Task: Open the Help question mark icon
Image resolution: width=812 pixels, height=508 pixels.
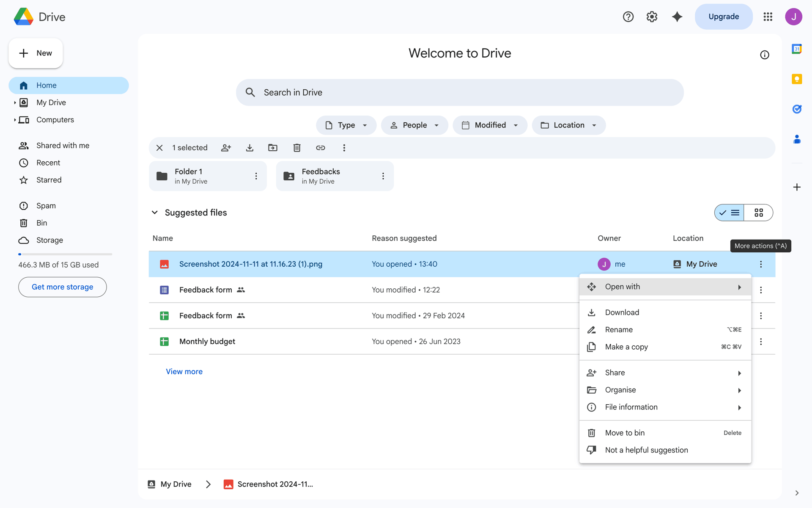Action: click(x=628, y=17)
